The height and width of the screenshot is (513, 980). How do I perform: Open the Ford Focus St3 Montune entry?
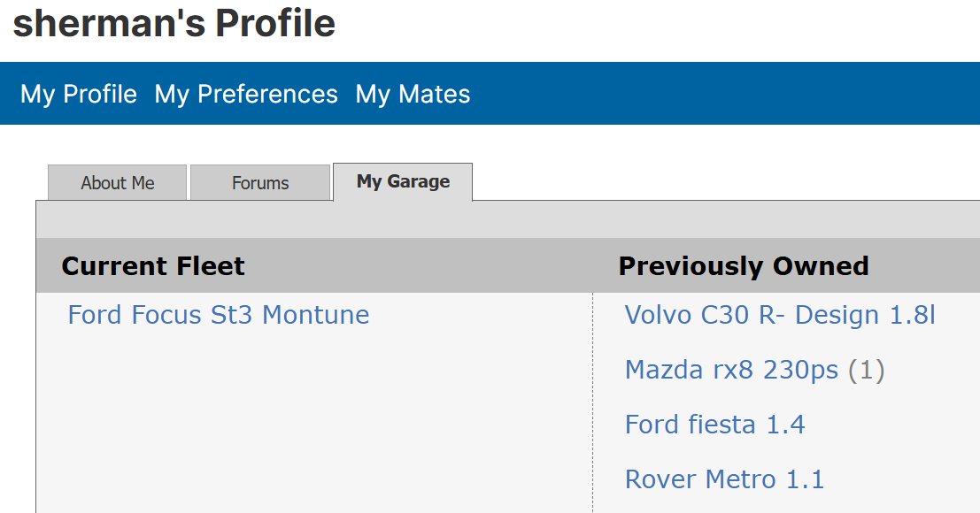tap(219, 315)
